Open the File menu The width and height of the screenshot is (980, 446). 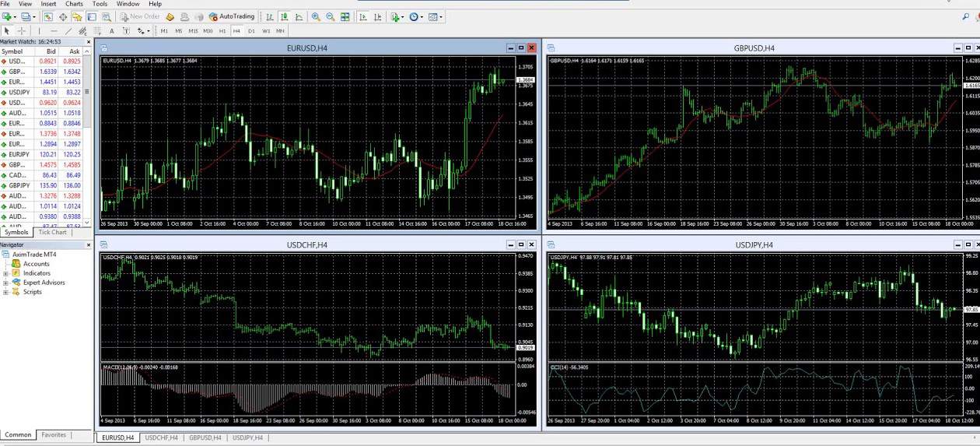[5, 4]
